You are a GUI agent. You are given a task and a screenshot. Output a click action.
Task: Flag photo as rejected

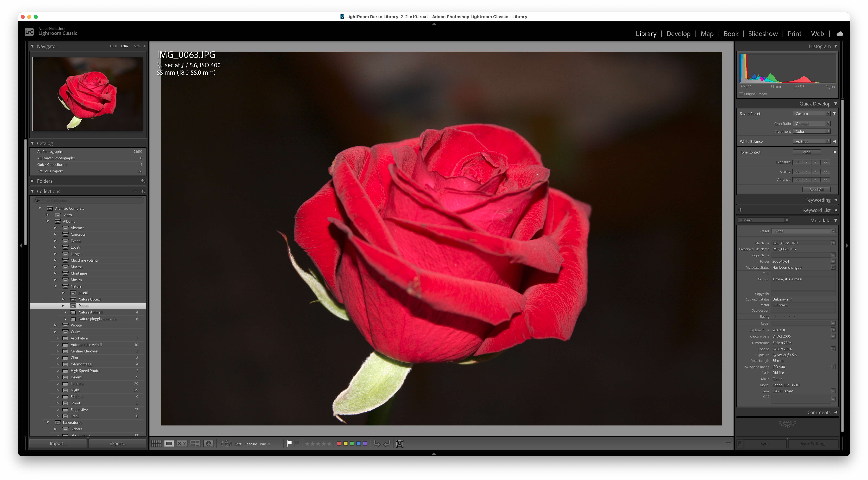click(x=297, y=443)
